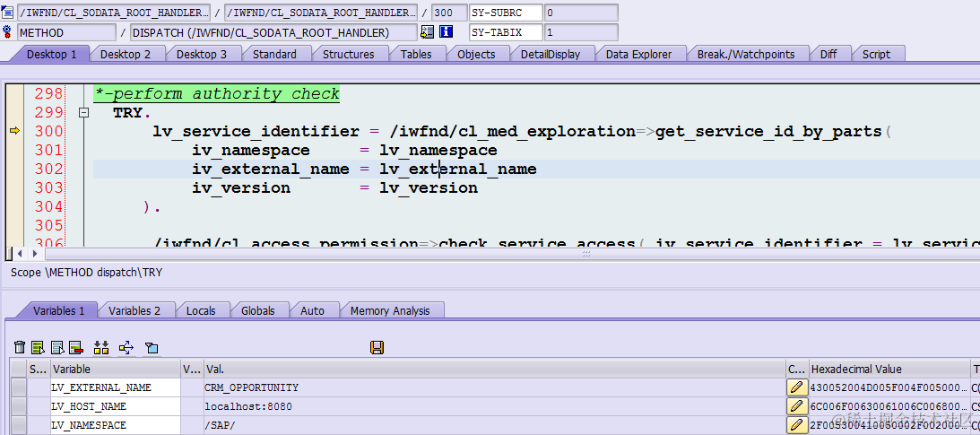Image resolution: width=980 pixels, height=435 pixels.
Task: Switch to the Variables 2 tab
Action: point(134,310)
